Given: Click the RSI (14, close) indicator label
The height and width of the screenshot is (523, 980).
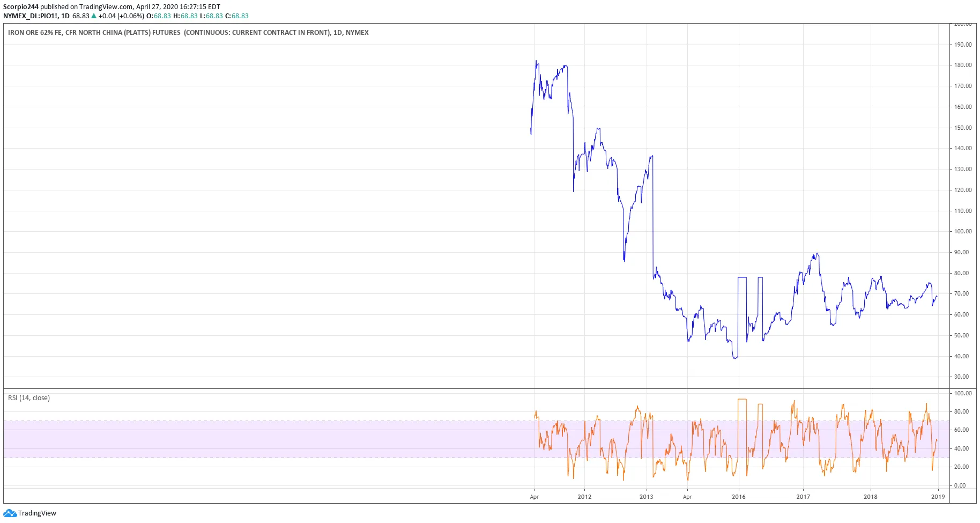Looking at the screenshot, I should click(29, 398).
